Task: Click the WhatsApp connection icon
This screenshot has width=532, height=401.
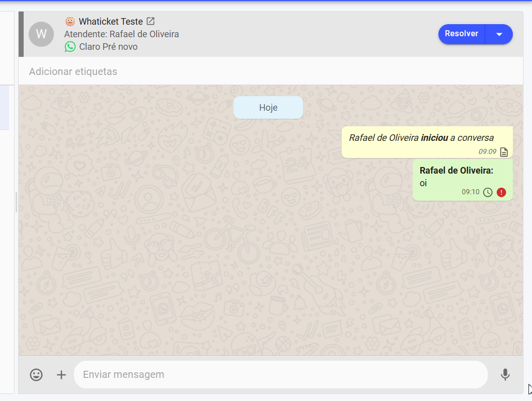Action: 70,46
